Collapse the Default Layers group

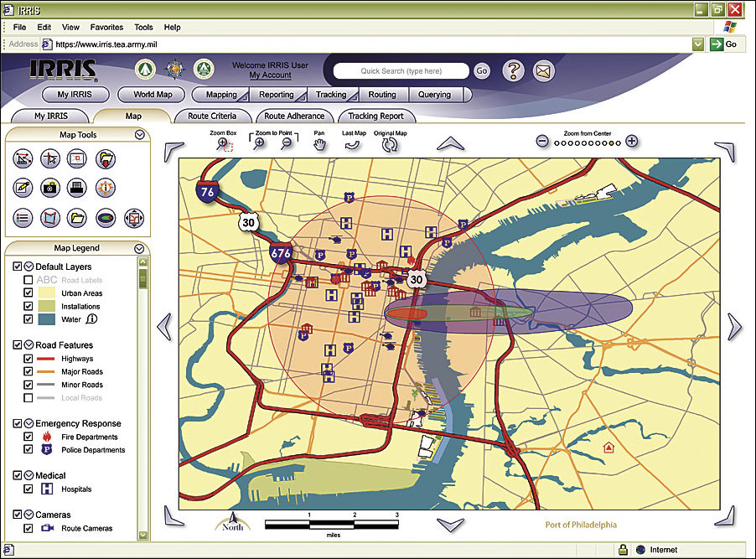pos(29,267)
